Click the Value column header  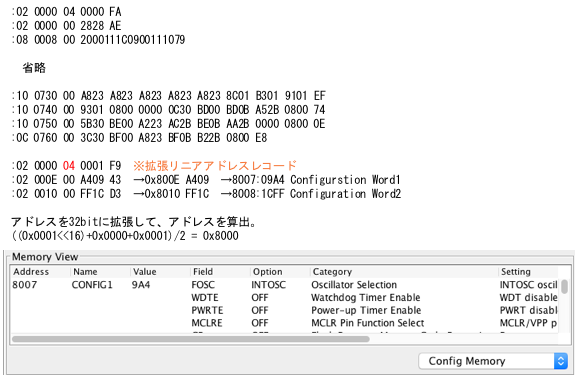click(x=144, y=272)
